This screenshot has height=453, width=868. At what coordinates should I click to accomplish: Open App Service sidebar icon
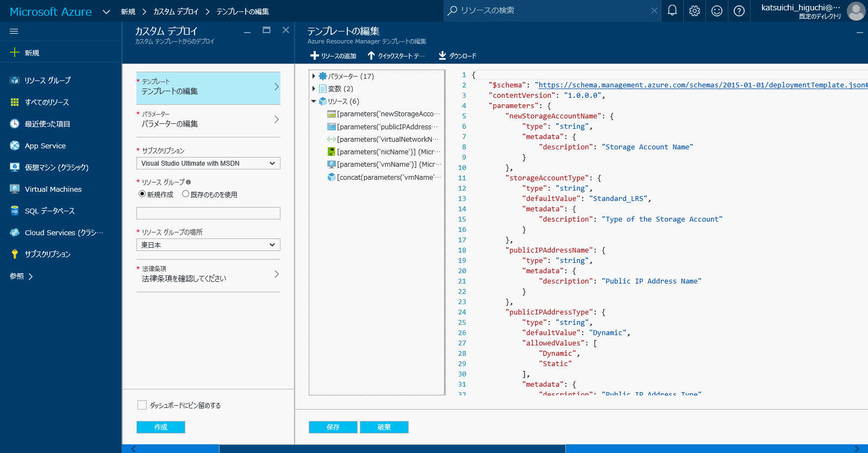[15, 146]
